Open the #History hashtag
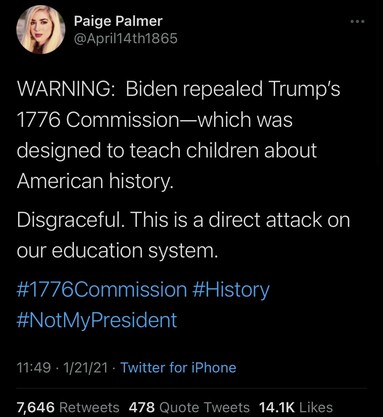The height and width of the screenshot is (417, 383). (231, 290)
